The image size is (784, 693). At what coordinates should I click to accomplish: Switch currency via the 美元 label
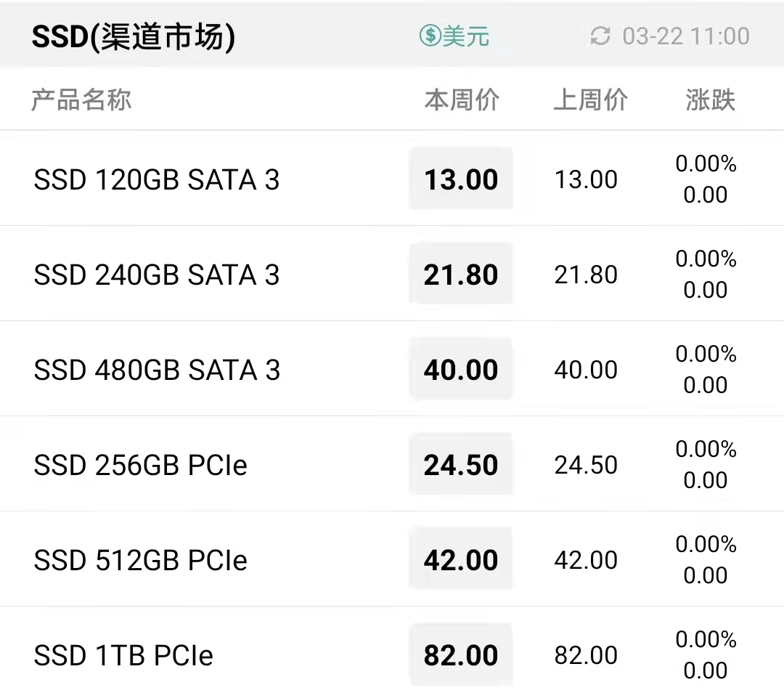465,36
